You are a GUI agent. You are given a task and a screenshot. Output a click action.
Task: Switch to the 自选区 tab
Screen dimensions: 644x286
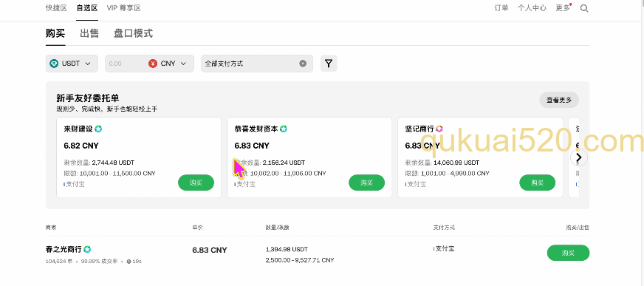pos(87,8)
